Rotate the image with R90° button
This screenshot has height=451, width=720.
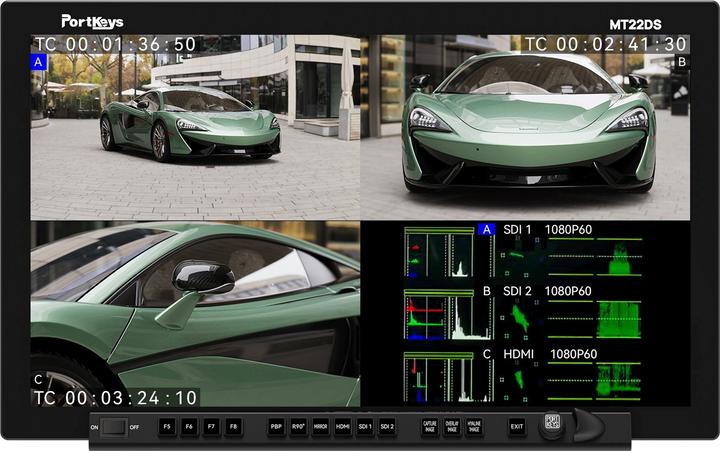298,427
